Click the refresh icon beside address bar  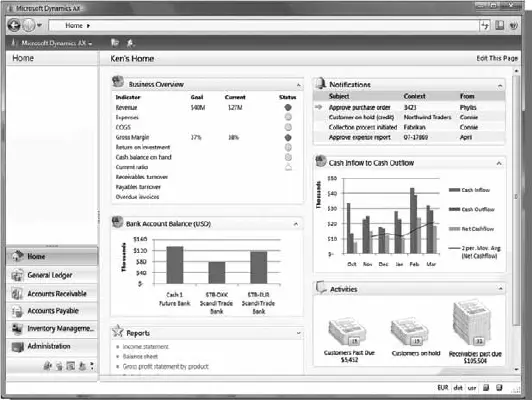[485, 25]
